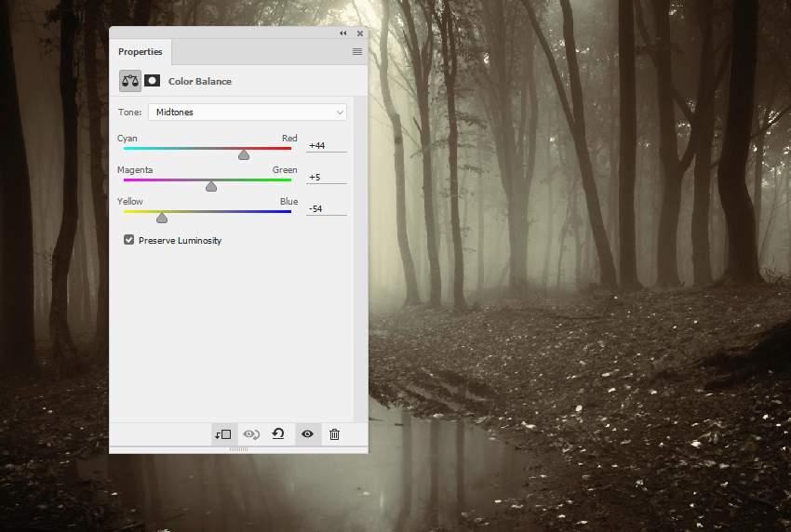Click the panel bottom resize grip
791x532 pixels.
(x=238, y=449)
